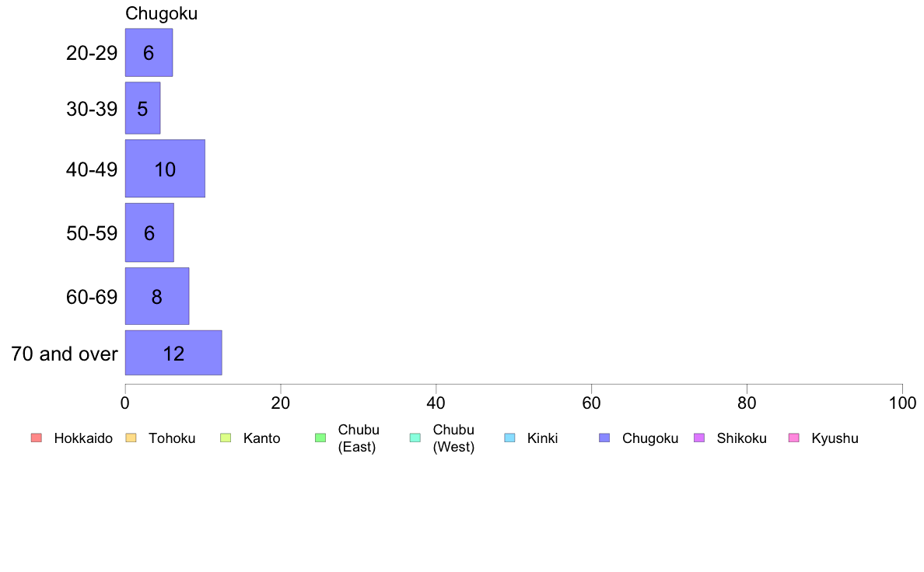Screen dimensions: 924x572
Task: Select the 20-29 bar showing 6
Action: click(149, 52)
